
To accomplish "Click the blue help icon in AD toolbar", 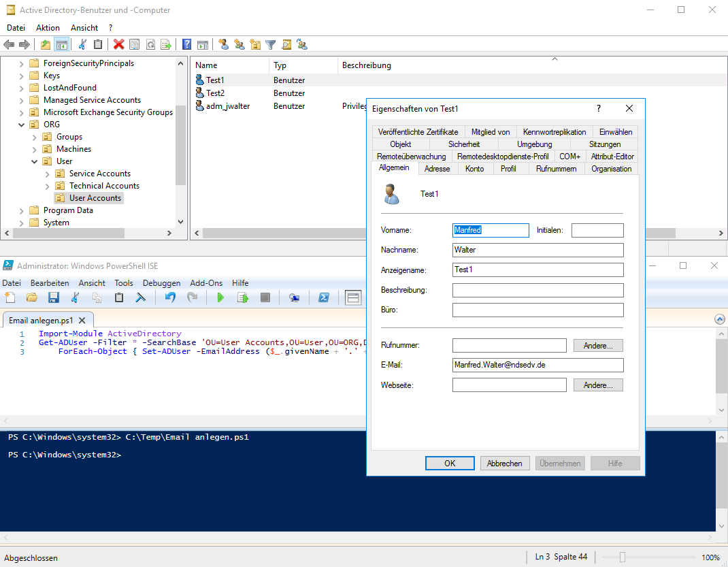I will pos(186,44).
